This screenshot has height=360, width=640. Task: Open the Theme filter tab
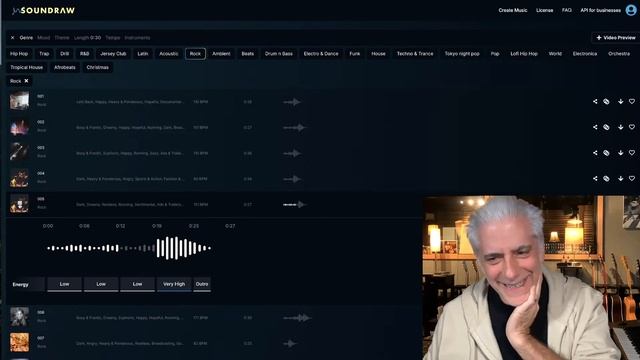(62, 38)
